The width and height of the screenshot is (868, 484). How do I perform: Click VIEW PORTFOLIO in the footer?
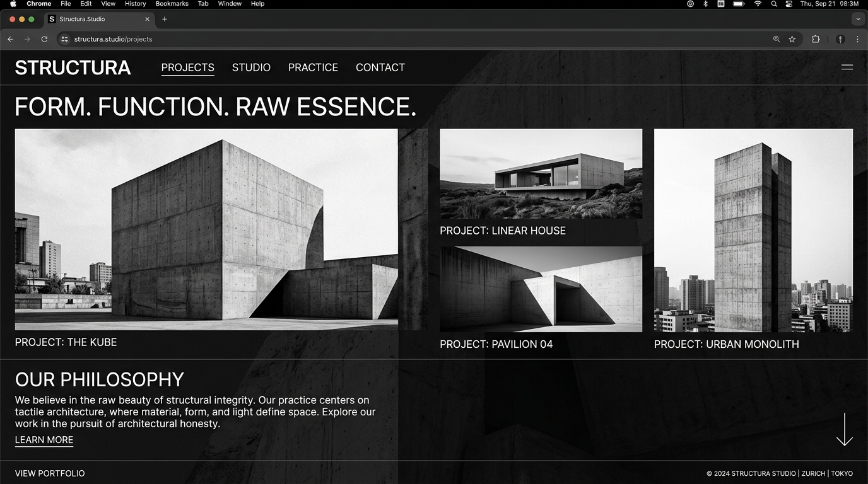click(x=50, y=473)
